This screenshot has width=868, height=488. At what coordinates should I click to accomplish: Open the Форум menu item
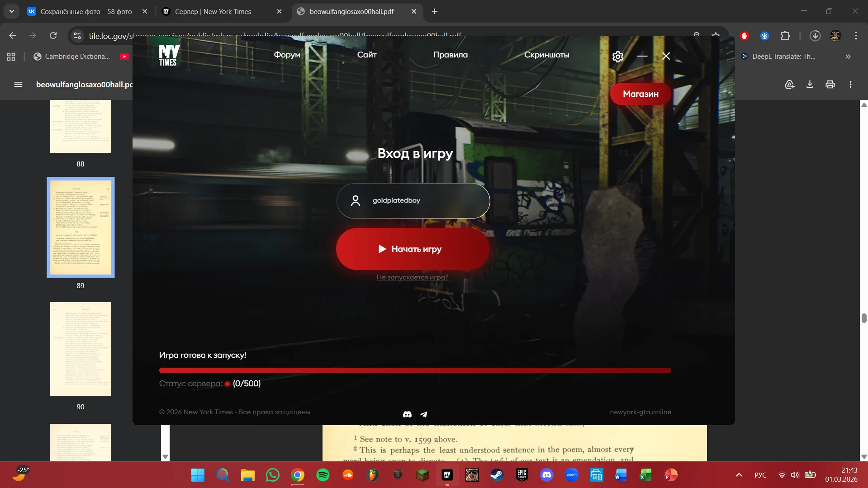287,55
